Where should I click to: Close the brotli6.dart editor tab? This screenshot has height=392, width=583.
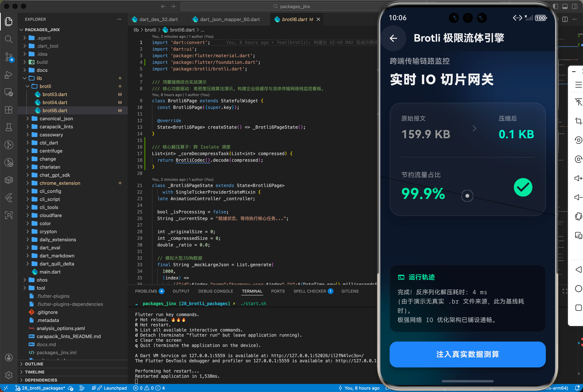(x=318, y=19)
